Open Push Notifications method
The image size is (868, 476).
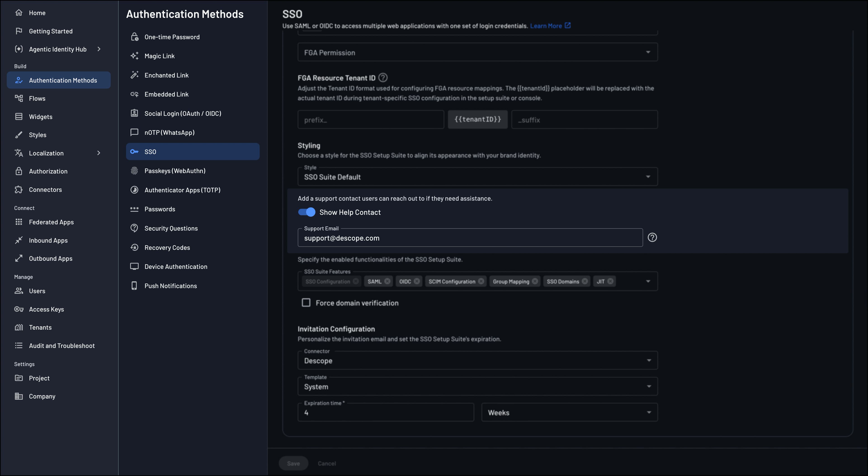pos(193,286)
